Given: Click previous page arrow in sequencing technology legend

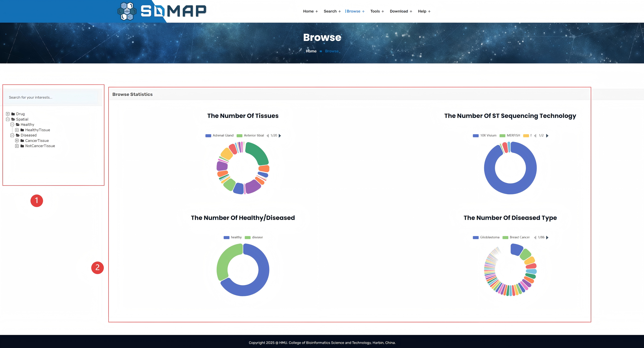Looking at the screenshot, I should point(535,136).
